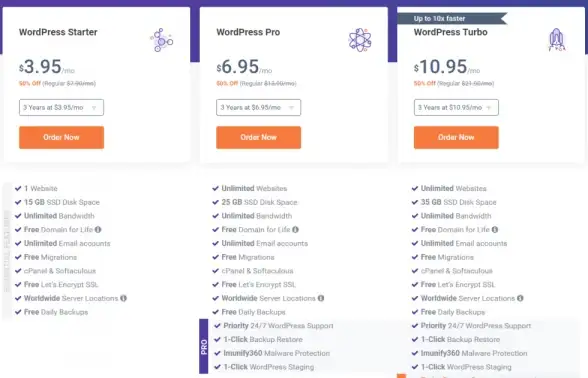Click the Pro plan's 1-Click WordPress Staging checkmark
The width and height of the screenshot is (588, 378).
click(x=217, y=367)
